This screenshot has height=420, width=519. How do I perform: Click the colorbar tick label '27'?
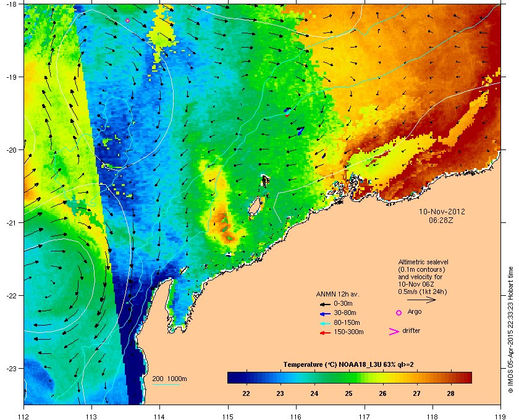pyautogui.click(x=416, y=393)
